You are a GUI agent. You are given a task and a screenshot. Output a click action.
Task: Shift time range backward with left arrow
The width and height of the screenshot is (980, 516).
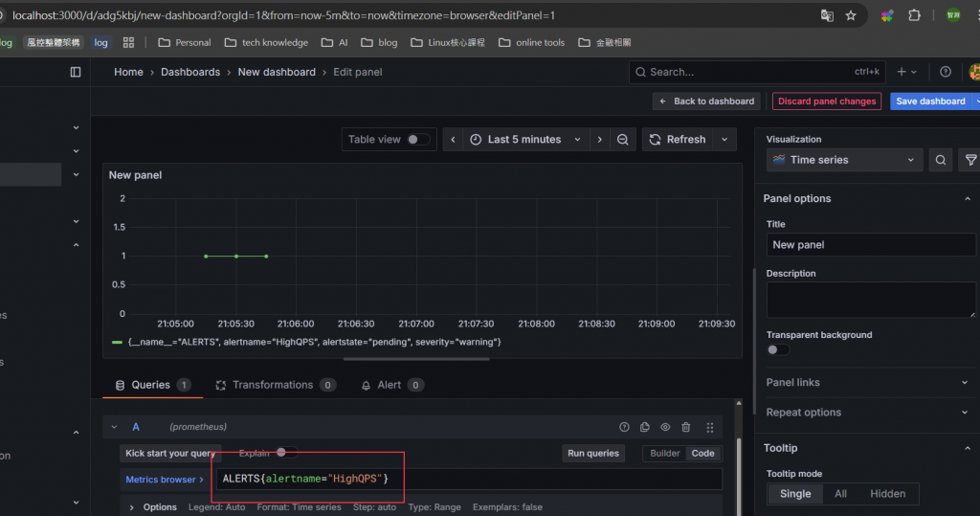click(453, 140)
